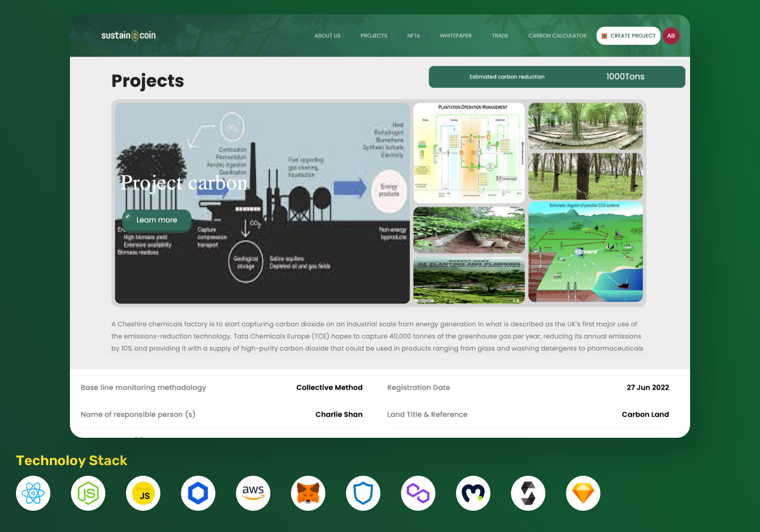Screen dimensions: 760x532
Task: Click the Polygon purple chain icon
Action: (x=418, y=493)
